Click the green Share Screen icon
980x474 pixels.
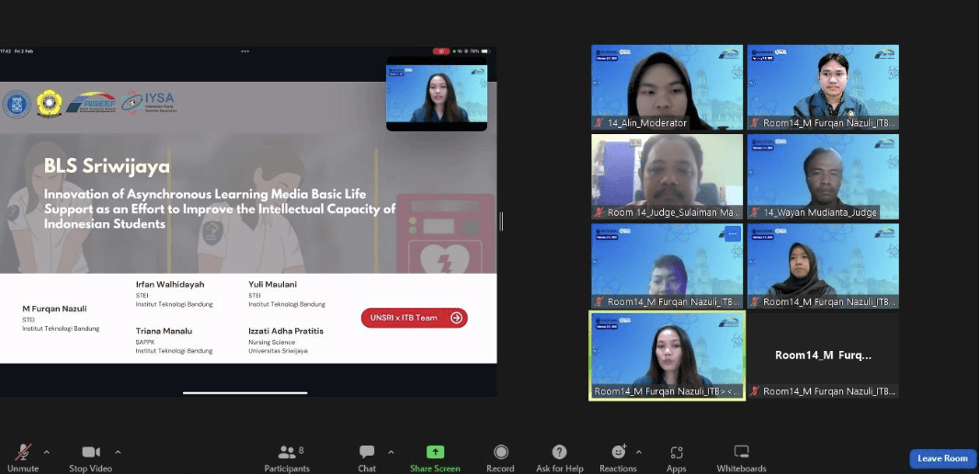click(435, 453)
